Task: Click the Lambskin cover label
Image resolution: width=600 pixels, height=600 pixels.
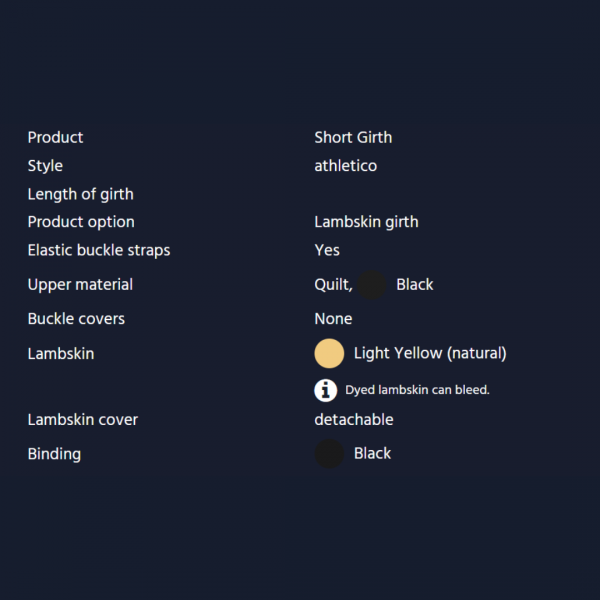Action: point(83,420)
